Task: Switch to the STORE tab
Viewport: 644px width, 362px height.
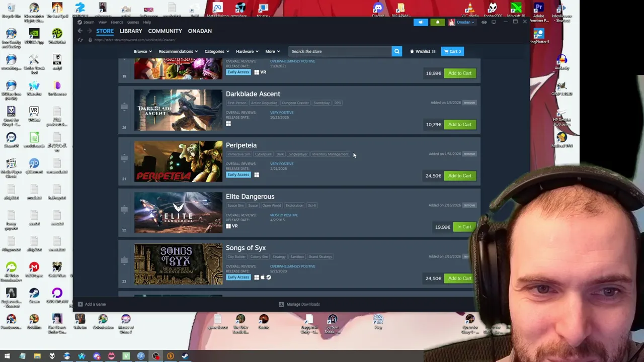Action: tap(105, 31)
